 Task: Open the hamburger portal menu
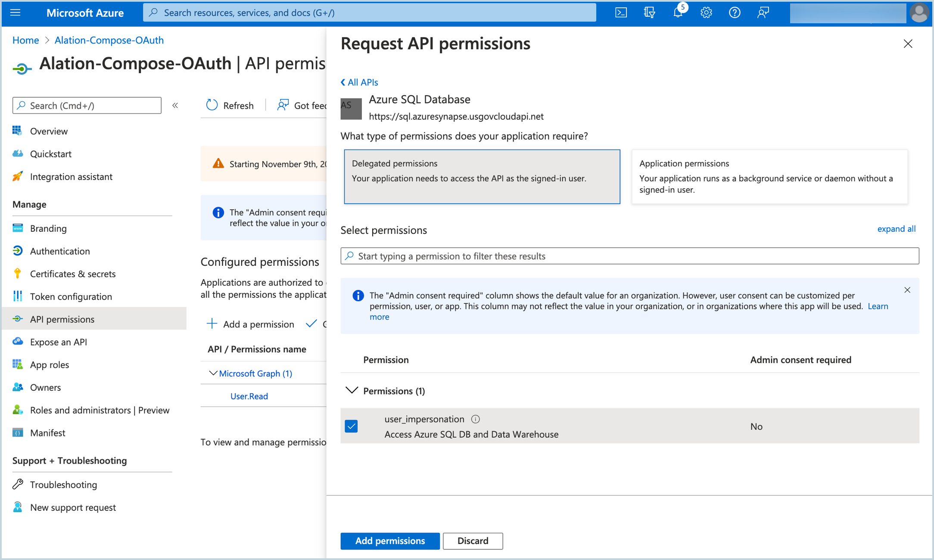(x=16, y=12)
